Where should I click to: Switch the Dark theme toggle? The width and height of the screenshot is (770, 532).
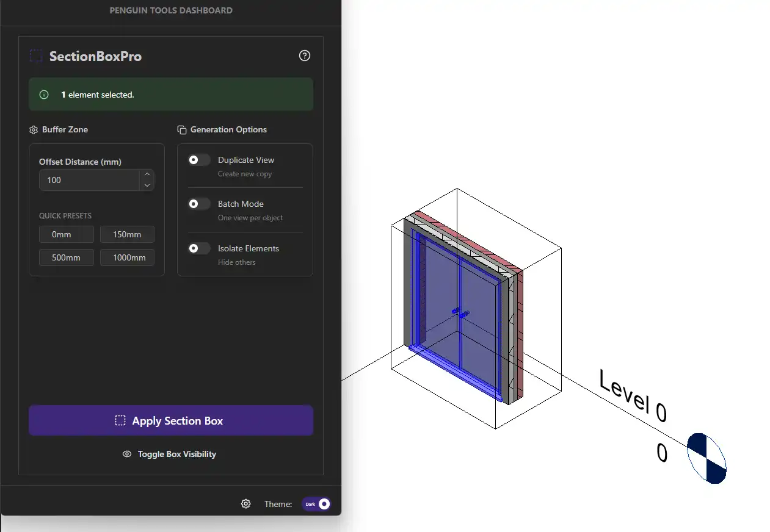tap(316, 504)
